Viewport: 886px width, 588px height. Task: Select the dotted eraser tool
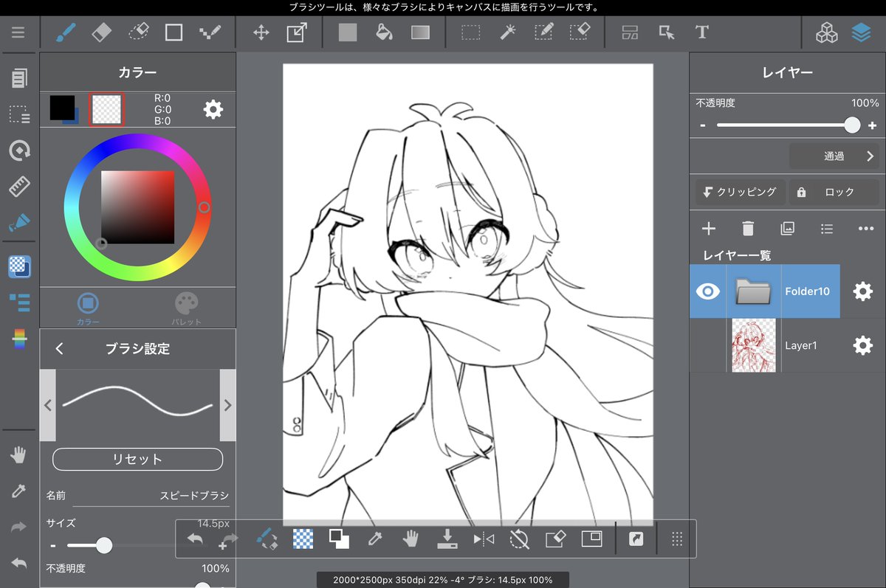pyautogui.click(x=138, y=32)
